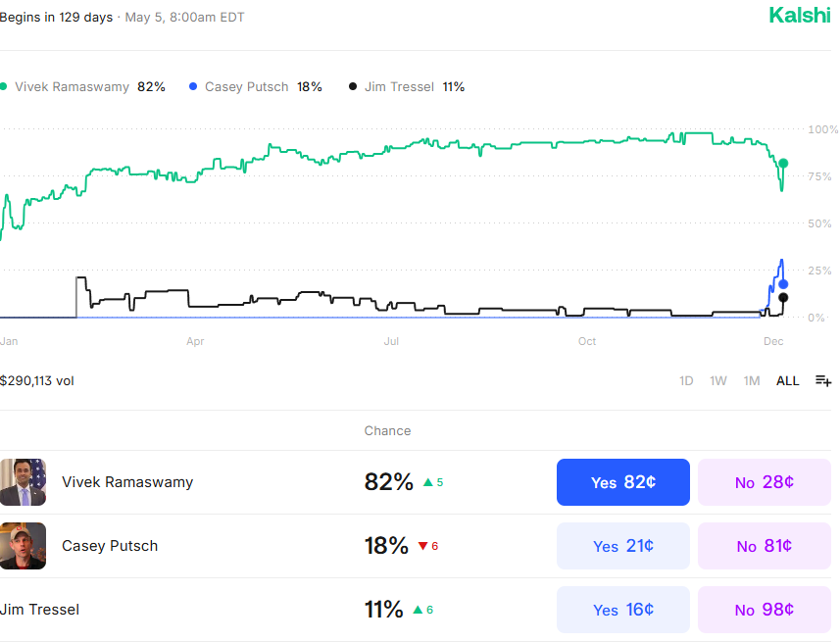Click Vivek Ramaswamy's profile photo
This screenshot has width=840, height=642.
(24, 482)
